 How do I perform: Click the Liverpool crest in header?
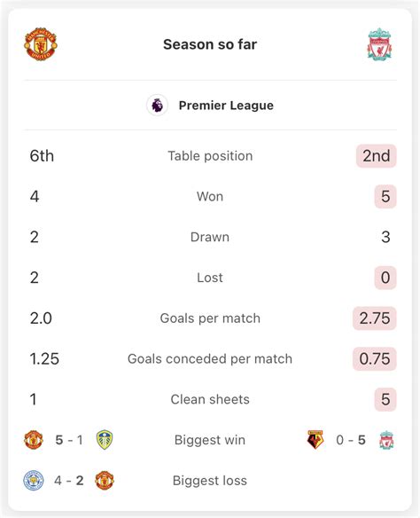click(x=379, y=44)
